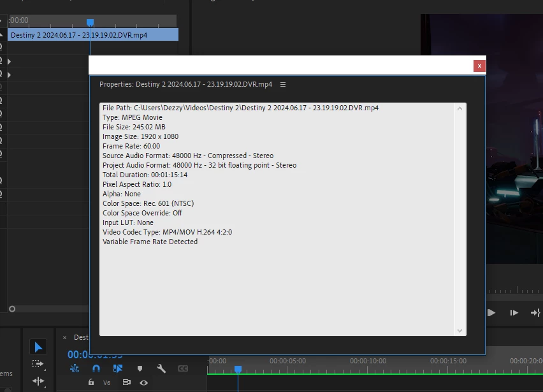Select the Selection tool arrow
Image resolution: width=543 pixels, height=392 pixels.
[38, 347]
